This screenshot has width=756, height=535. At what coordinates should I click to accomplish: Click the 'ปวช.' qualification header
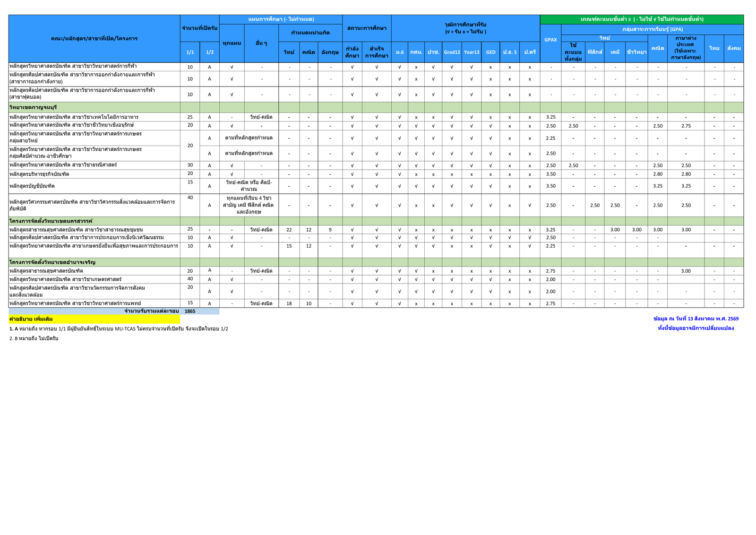click(x=433, y=52)
